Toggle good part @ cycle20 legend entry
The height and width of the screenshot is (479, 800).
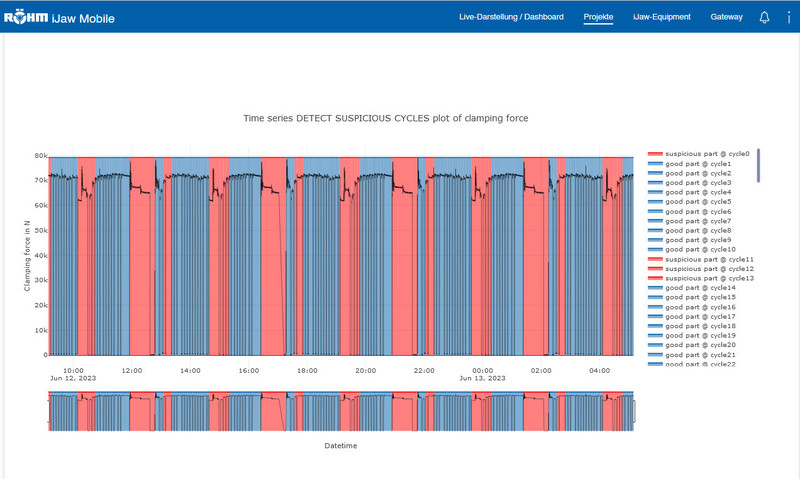click(692, 345)
